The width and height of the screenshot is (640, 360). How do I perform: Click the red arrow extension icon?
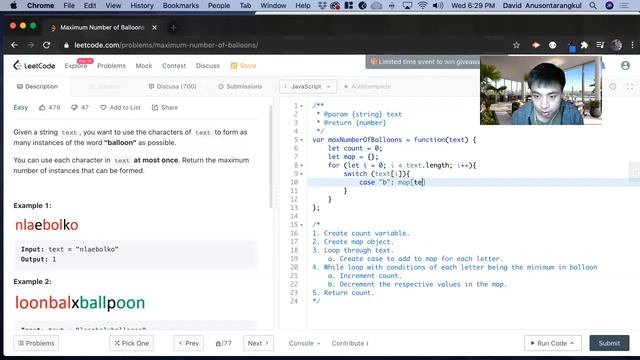point(536,45)
